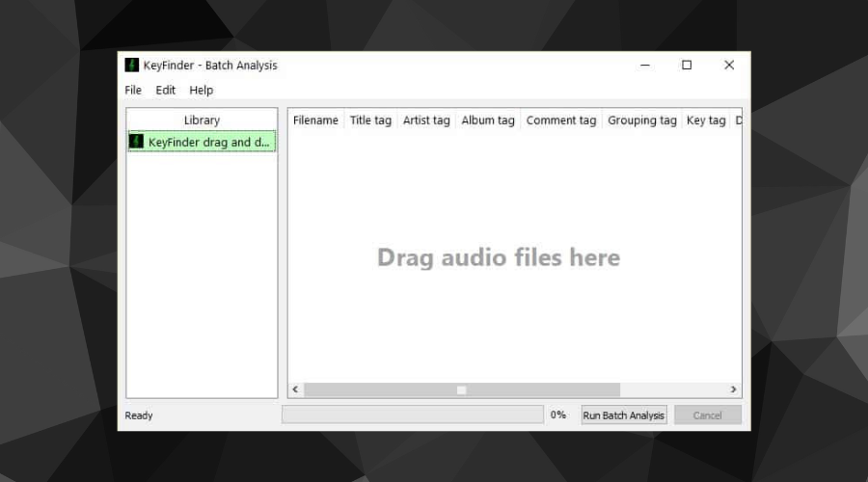Screen dimensions: 868x482
Task: Close the KeyFinder window
Action: click(729, 66)
